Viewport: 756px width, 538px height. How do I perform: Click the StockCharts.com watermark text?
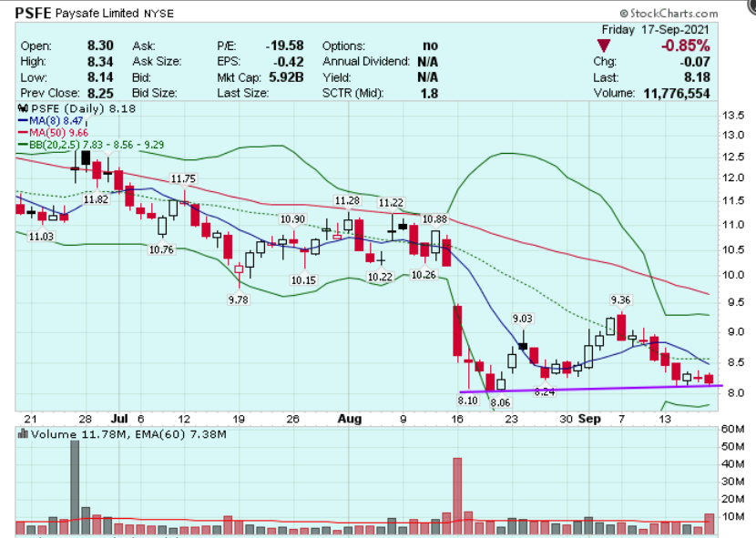tap(669, 14)
